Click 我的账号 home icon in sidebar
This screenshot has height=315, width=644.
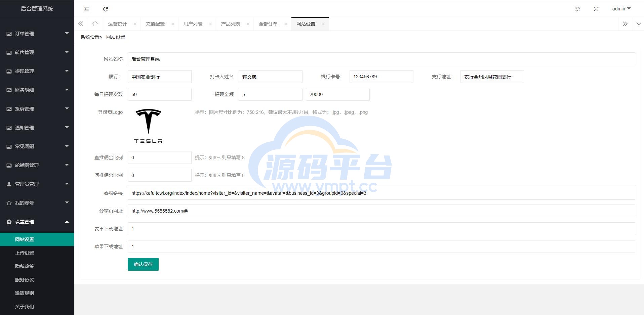(9, 203)
